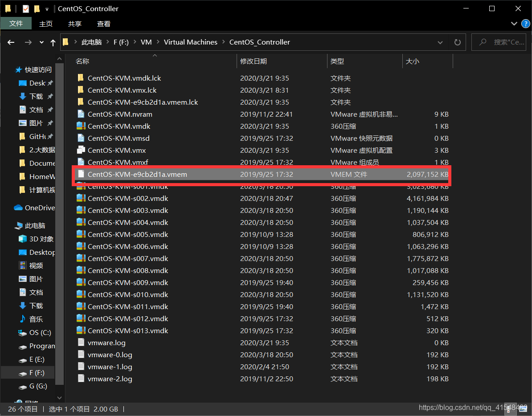Image resolution: width=532 pixels, height=416 pixels.
Task: Click the navigation pane scrollbar down arrow
Action: (x=59, y=398)
